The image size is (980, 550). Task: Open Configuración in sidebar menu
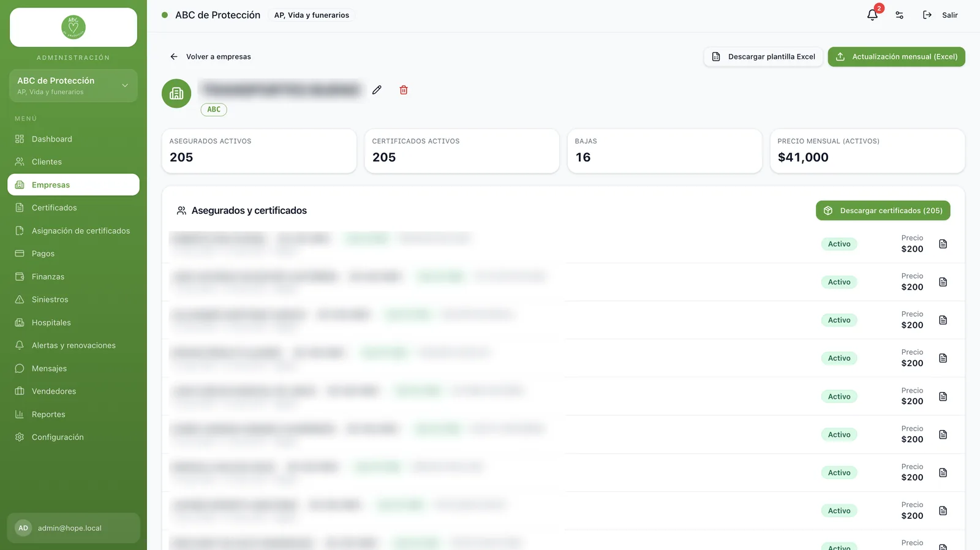pos(73,437)
